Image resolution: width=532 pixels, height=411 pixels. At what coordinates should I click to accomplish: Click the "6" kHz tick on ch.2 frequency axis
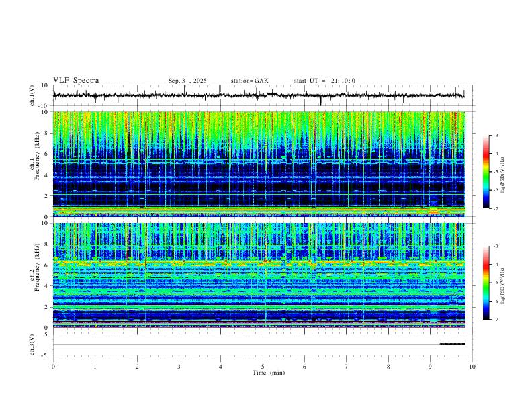pyautogui.click(x=47, y=265)
